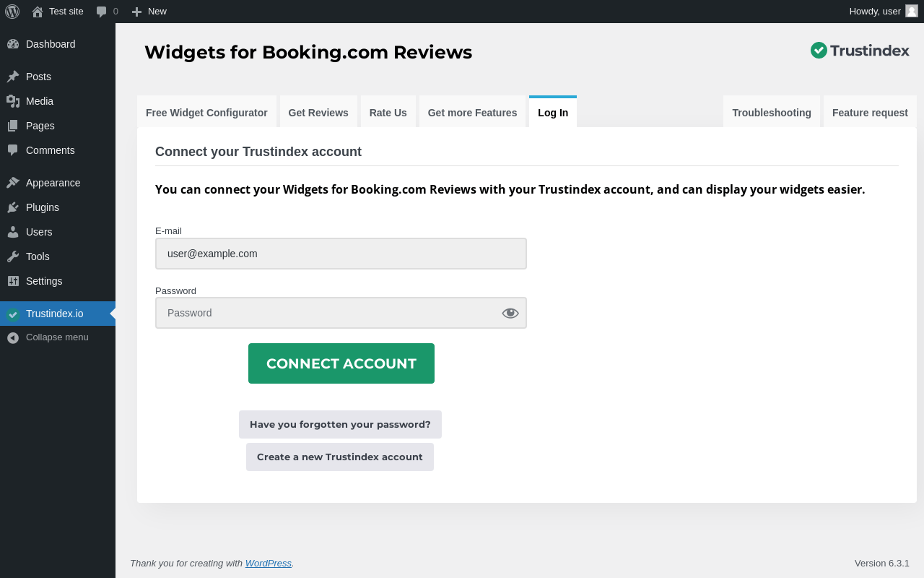Open the comments bubble icon in admin bar
Viewport: 924px width, 578px height.
[x=102, y=12]
